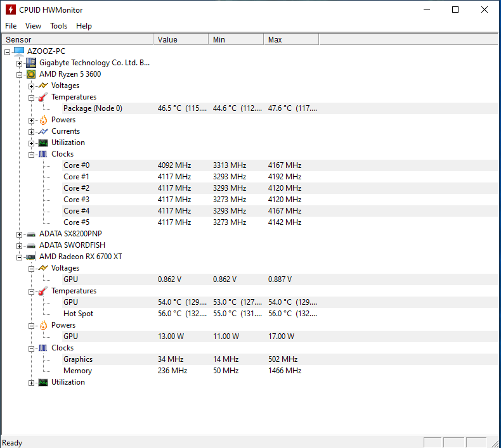The image size is (501, 448).
Task: Expand the Gigabyte Technology motherboard node
Action: pos(20,63)
